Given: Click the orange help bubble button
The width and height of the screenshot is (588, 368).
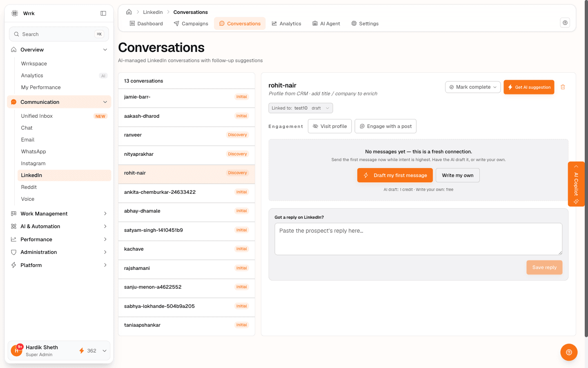Looking at the screenshot, I should (569, 352).
